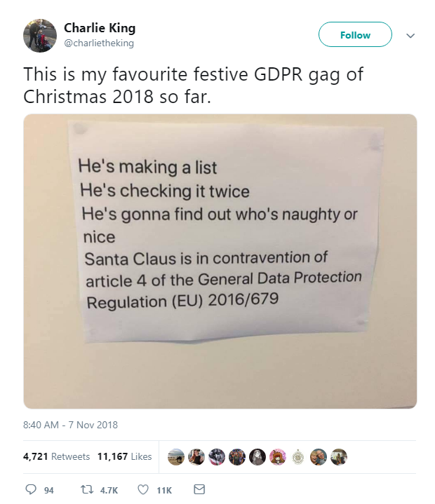Viewport: 435px width, 504px height.
Task: Click the Charlie King display name
Action: tap(100, 28)
